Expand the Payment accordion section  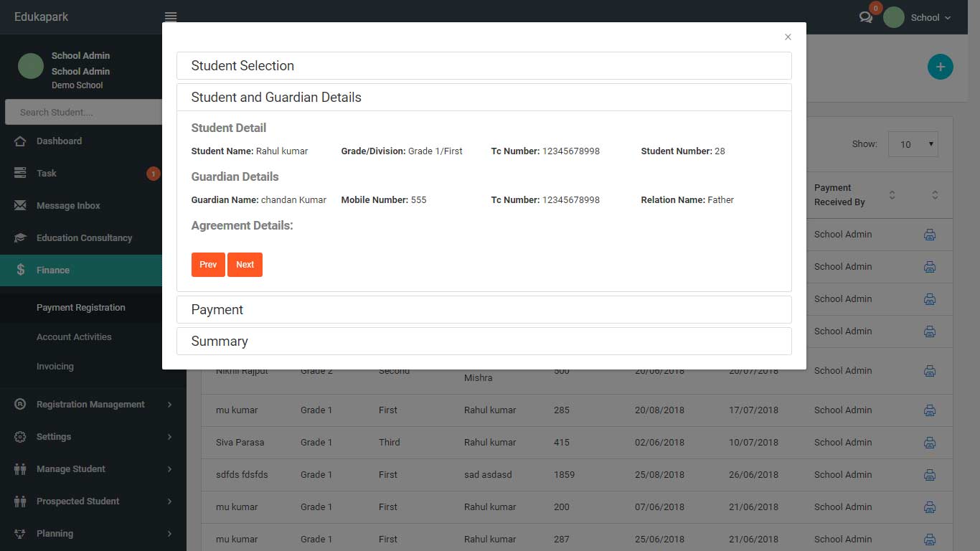pyautogui.click(x=484, y=309)
